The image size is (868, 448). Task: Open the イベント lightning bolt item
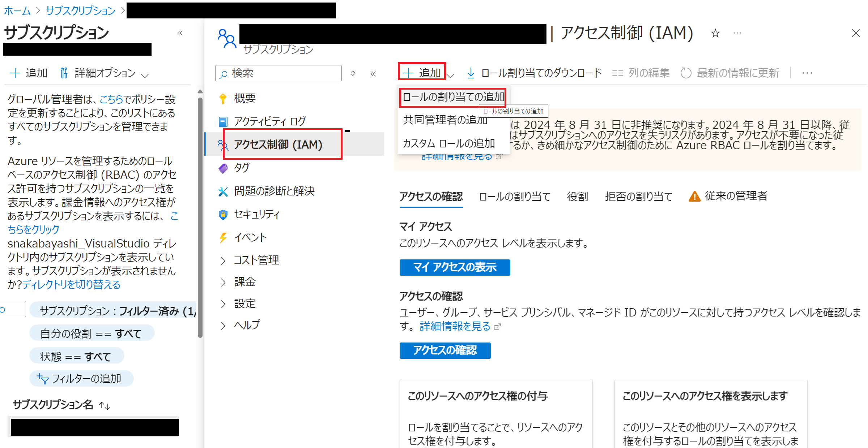(250, 237)
